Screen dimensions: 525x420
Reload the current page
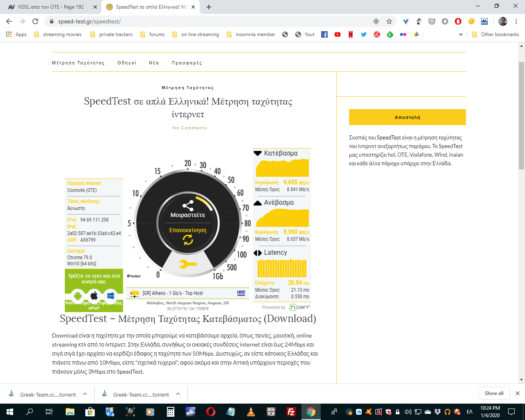coord(35,21)
